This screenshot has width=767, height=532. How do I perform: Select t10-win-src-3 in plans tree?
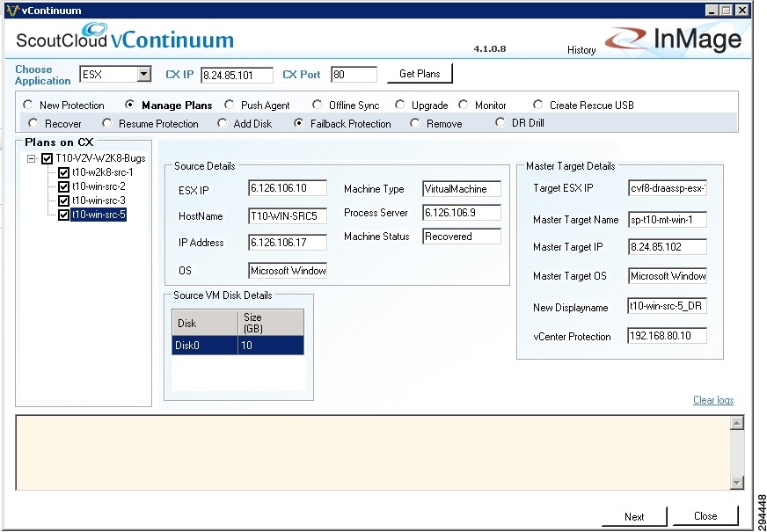pyautogui.click(x=99, y=200)
